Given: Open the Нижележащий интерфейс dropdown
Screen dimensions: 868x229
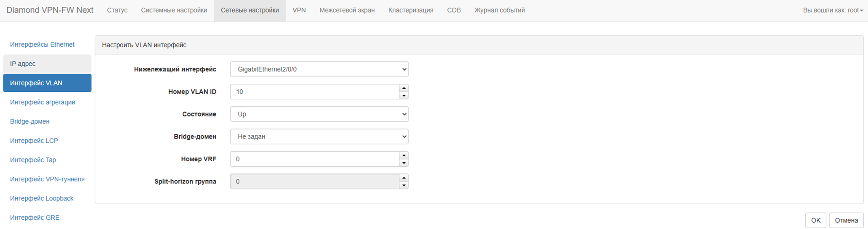Looking at the screenshot, I should tap(319, 69).
